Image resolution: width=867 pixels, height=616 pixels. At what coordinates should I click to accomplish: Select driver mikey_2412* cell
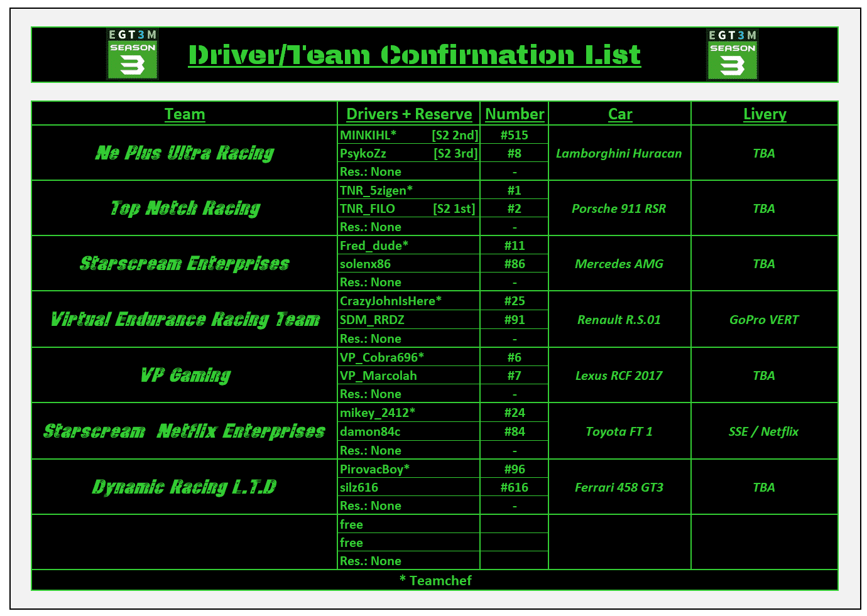pos(409,413)
